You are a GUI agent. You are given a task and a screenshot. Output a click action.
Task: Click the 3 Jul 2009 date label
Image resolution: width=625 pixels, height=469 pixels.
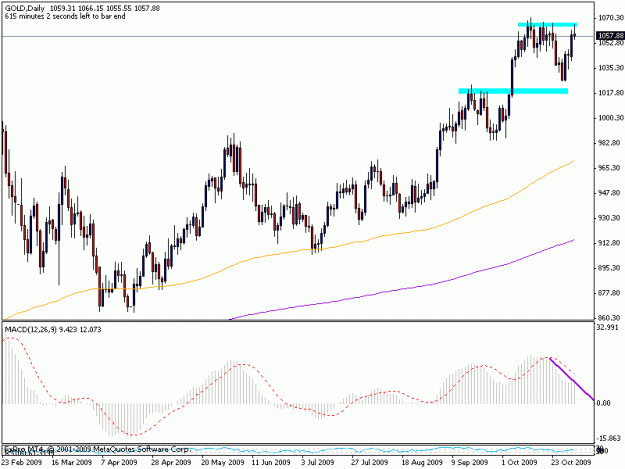coord(317,462)
